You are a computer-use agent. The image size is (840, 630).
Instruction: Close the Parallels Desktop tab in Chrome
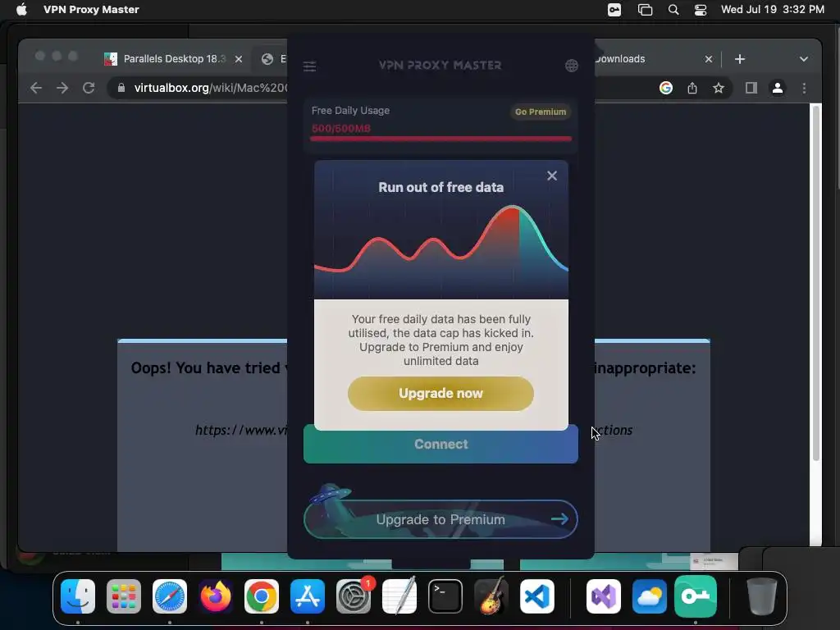pyautogui.click(x=239, y=59)
